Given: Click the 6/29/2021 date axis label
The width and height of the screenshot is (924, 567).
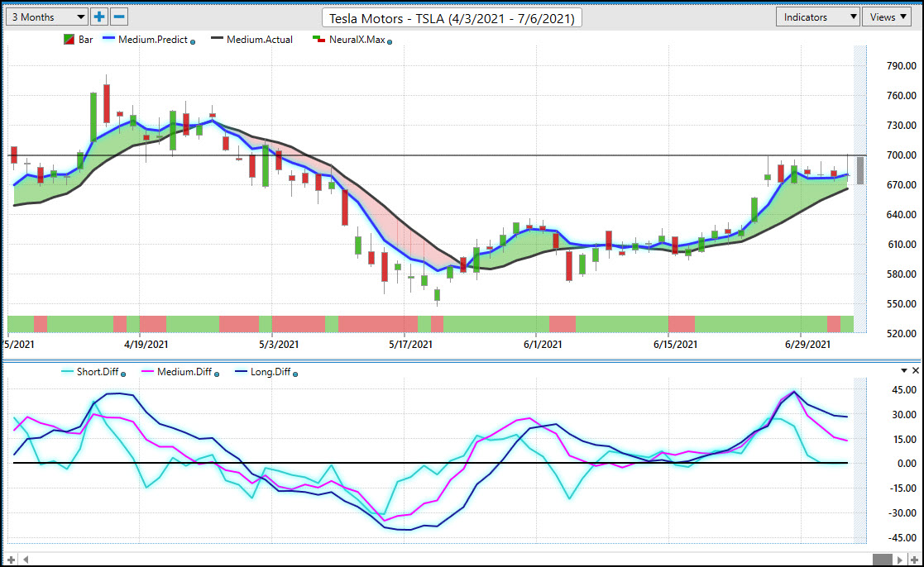Looking at the screenshot, I should pos(808,344).
